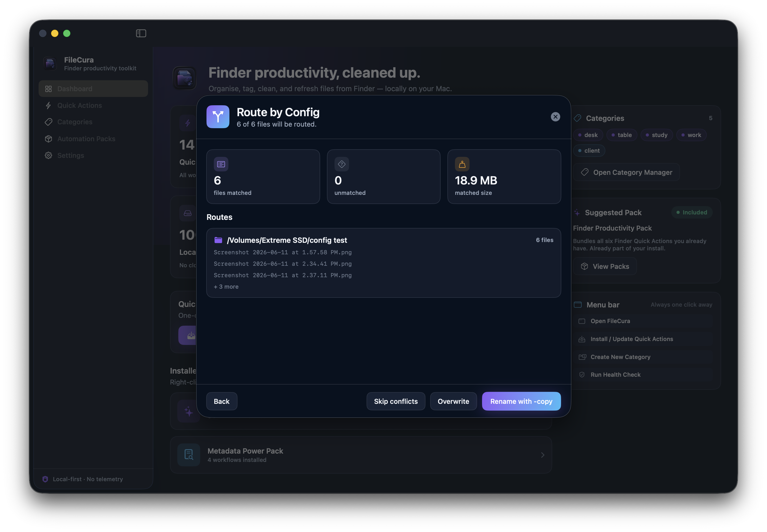Select the table category chip
This screenshot has height=532, width=767.
tap(622, 135)
